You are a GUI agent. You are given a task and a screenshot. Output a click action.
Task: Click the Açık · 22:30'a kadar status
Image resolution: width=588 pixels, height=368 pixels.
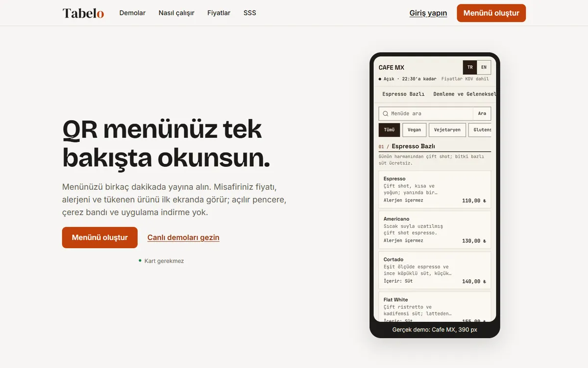(408, 79)
